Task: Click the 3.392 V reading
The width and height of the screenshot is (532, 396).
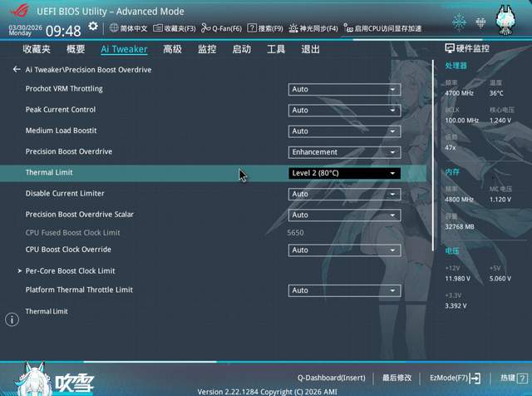Action: (x=456, y=306)
